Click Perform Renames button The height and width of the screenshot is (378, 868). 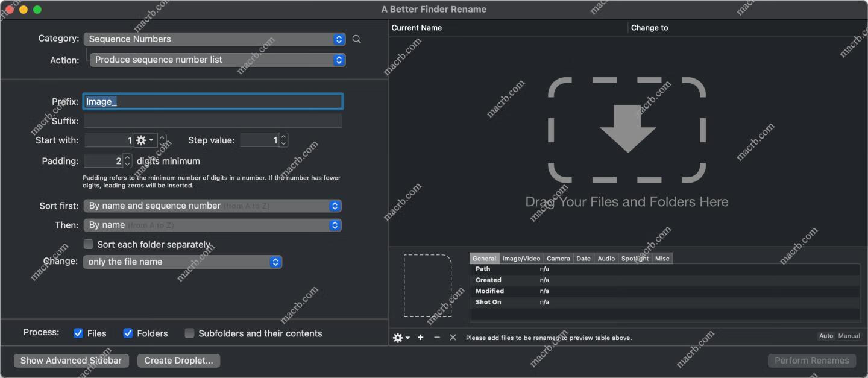tap(811, 361)
